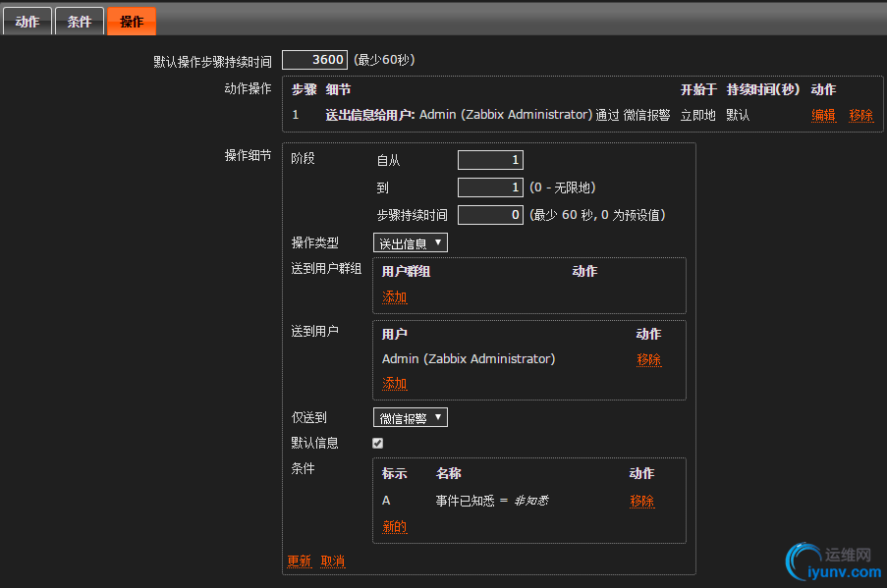Switch to the 动作 tab
The image size is (887, 588).
pos(28,22)
